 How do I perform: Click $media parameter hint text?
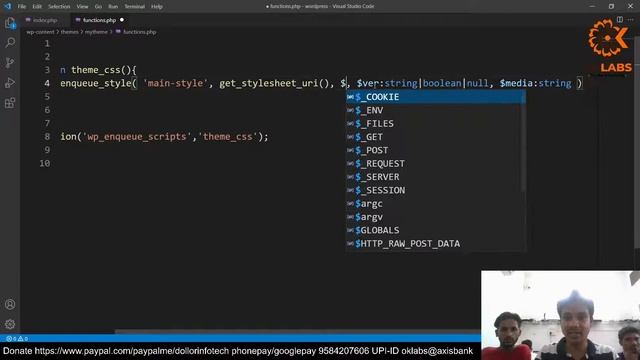(536, 83)
